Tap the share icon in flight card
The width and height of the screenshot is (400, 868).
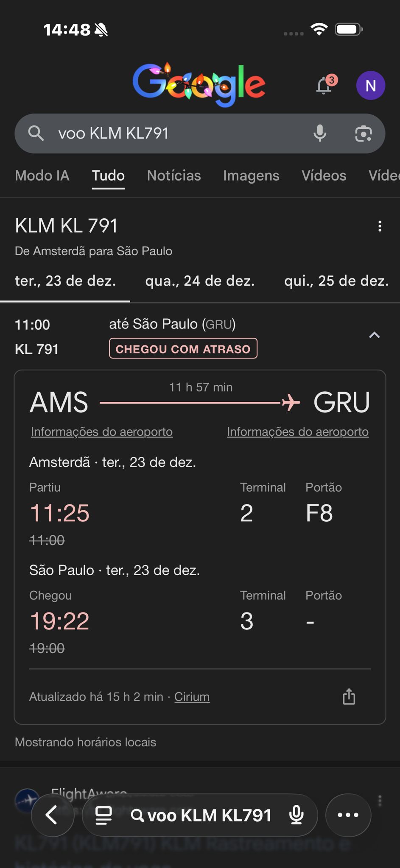[349, 696]
